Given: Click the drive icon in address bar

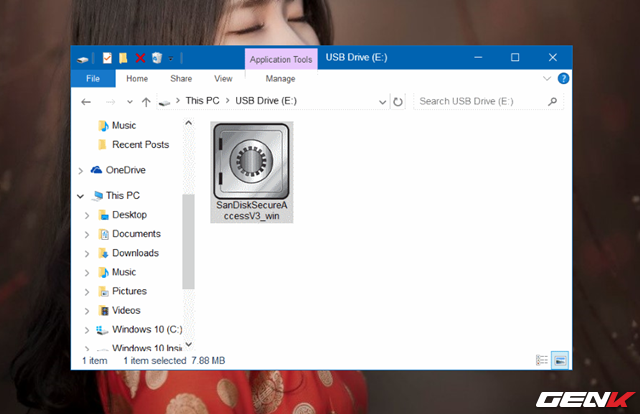Looking at the screenshot, I should click(164, 102).
